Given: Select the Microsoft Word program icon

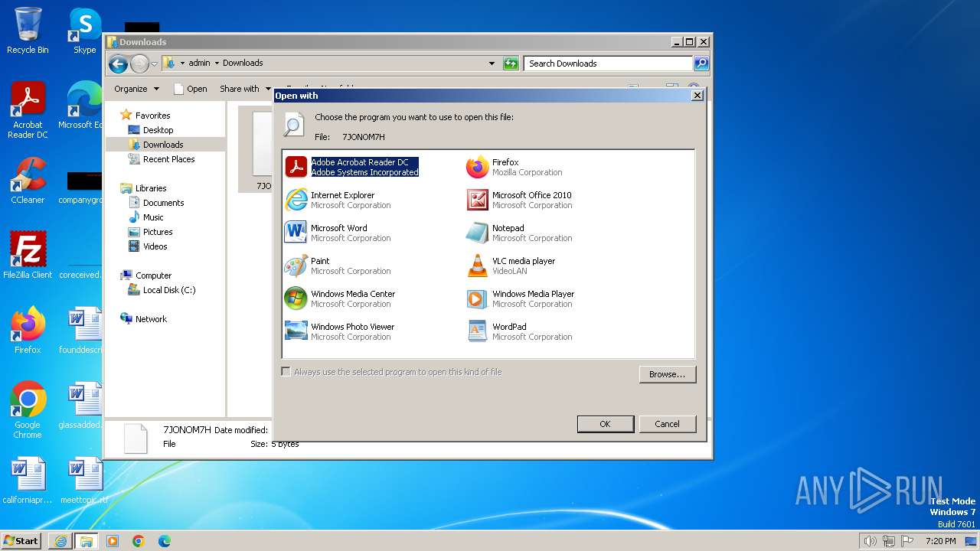Looking at the screenshot, I should (x=296, y=233).
